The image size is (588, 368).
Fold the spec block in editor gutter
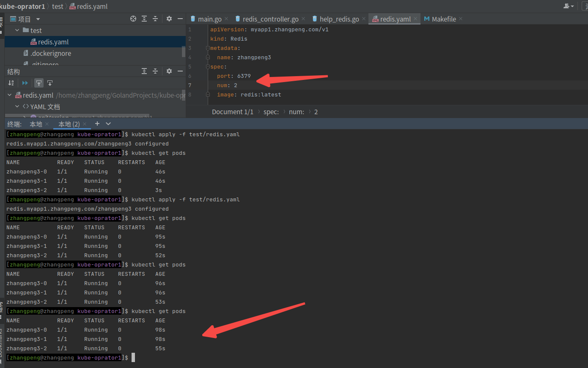(x=208, y=66)
